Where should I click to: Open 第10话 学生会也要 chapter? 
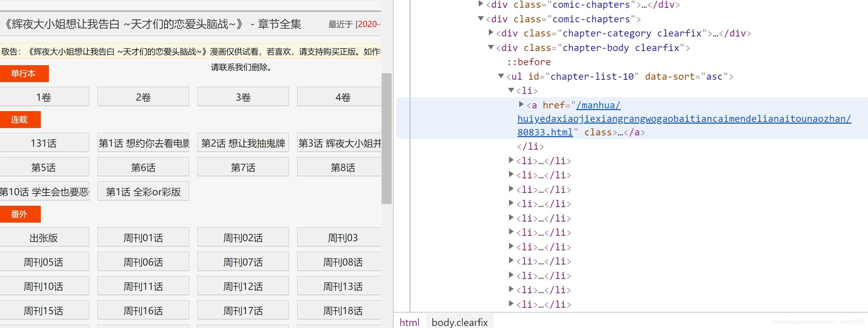(44, 192)
